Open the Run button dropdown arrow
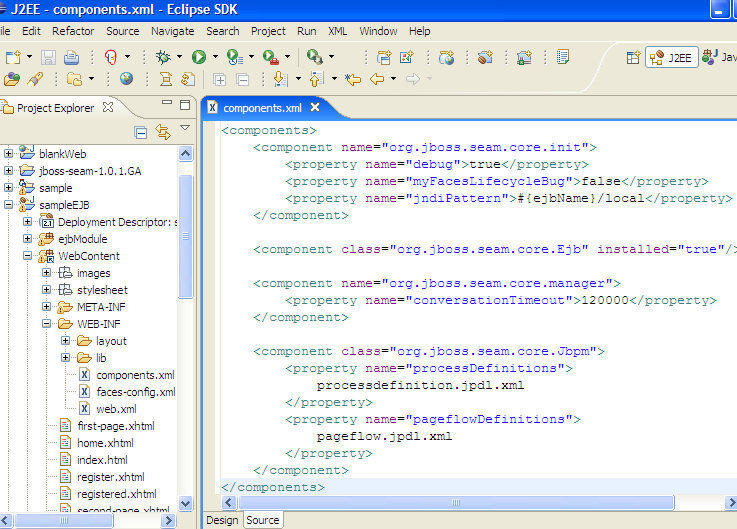737x529 pixels. [215, 56]
